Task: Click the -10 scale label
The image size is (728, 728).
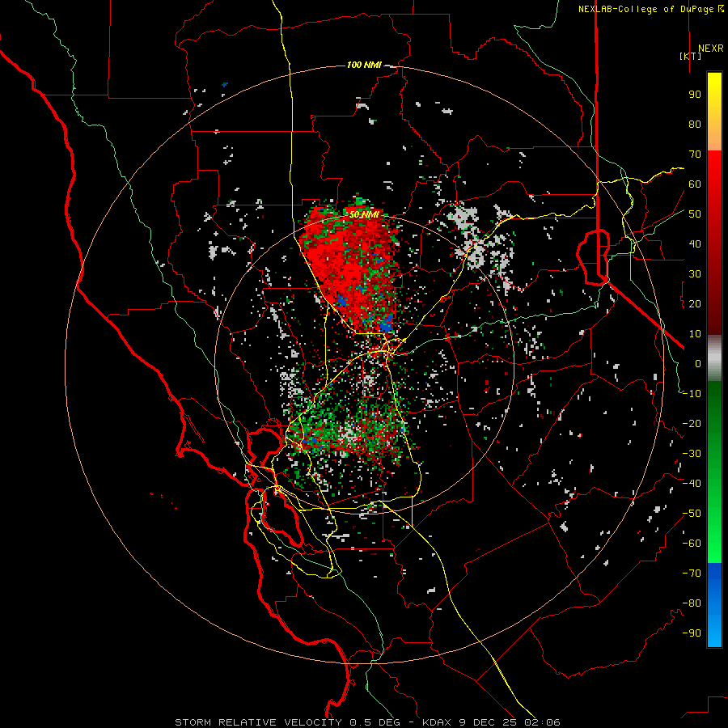Action: [692, 394]
